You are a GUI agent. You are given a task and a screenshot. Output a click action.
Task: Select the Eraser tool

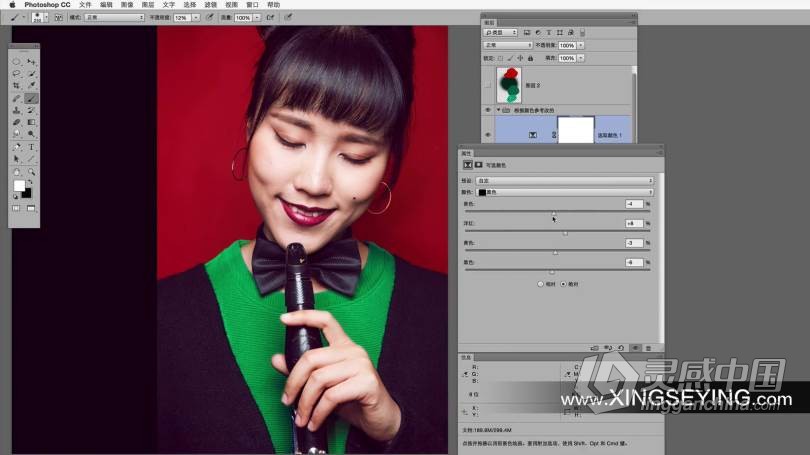pos(17,122)
